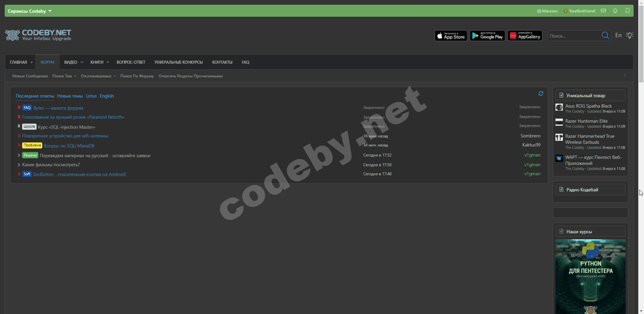Open the inbox envelope icon in top bar
This screenshot has height=314, width=644.
[603, 11]
